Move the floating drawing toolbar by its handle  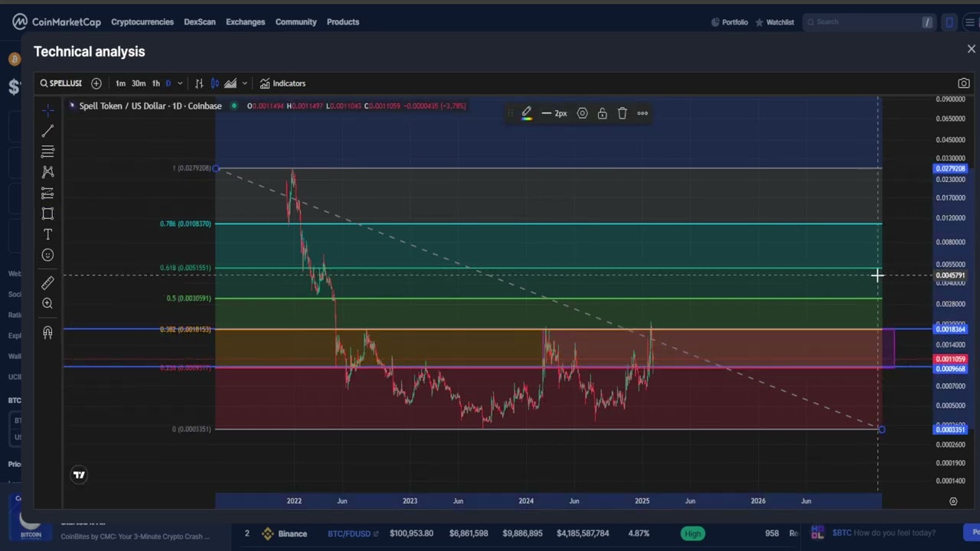click(510, 113)
